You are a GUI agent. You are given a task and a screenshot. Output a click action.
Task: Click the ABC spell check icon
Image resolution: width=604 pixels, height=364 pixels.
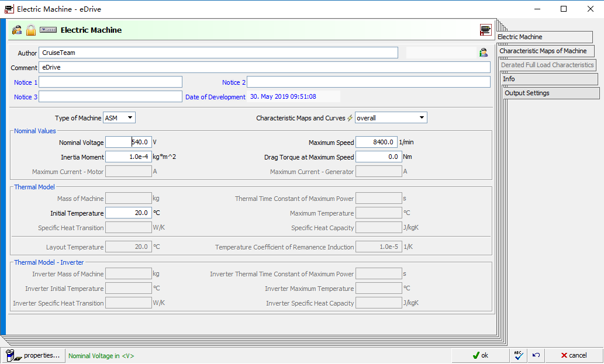pyautogui.click(x=519, y=355)
